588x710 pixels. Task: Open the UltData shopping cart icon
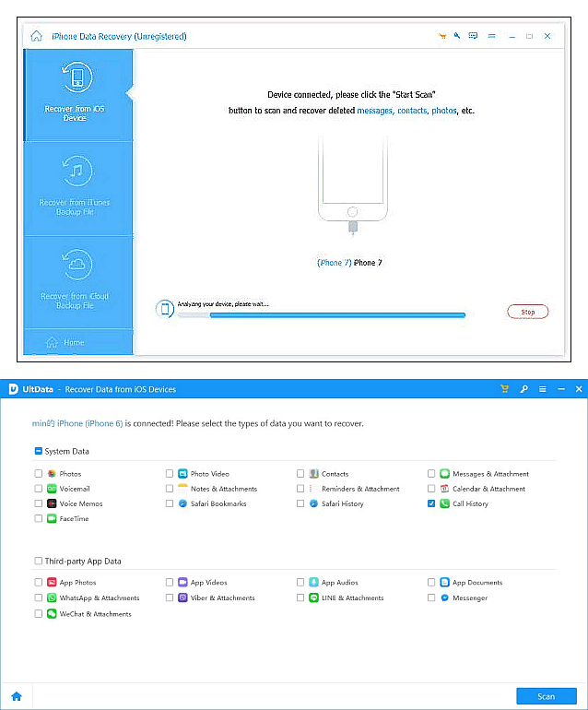coord(504,389)
